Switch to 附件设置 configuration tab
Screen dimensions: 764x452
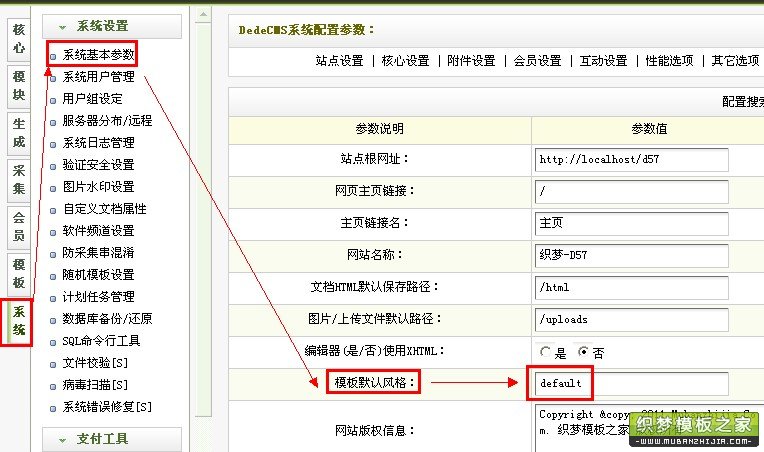471,61
